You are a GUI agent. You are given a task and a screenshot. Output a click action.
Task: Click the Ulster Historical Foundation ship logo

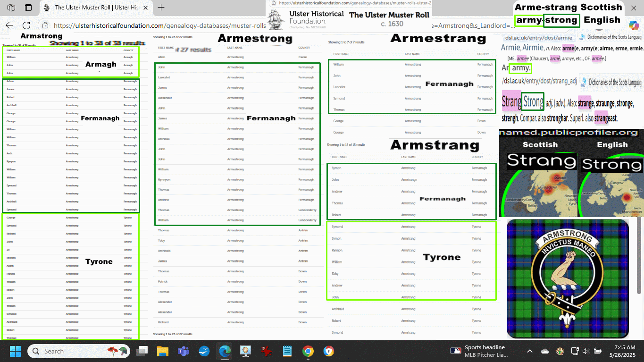pos(276,19)
